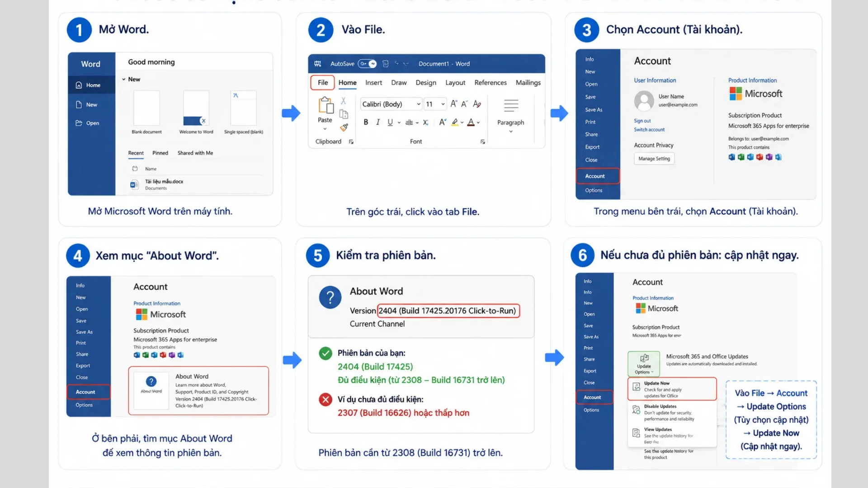868x488 pixels.
Task: Click the Sign out link
Action: tap(642, 121)
